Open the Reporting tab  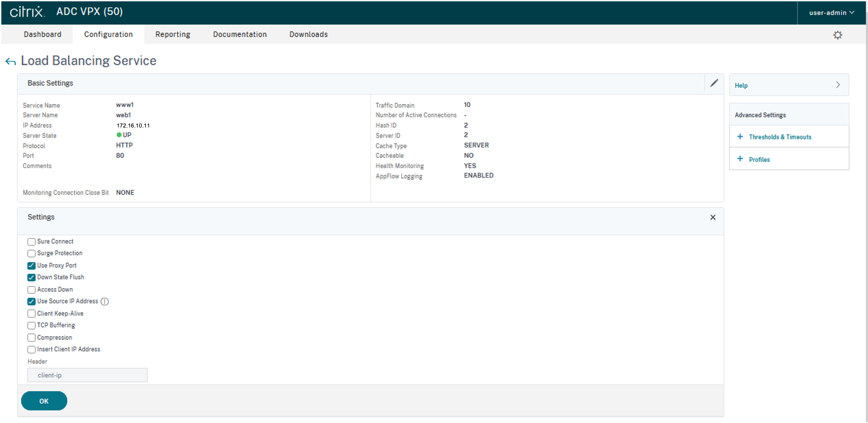pyautogui.click(x=172, y=34)
